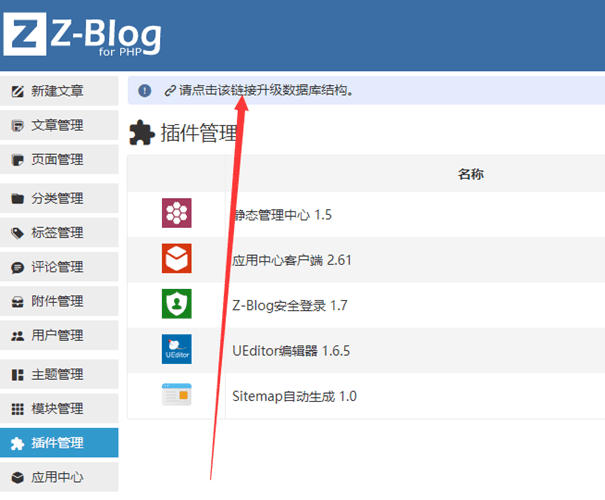
Task: Open 标签管理 in the sidebar
Action: (59, 233)
